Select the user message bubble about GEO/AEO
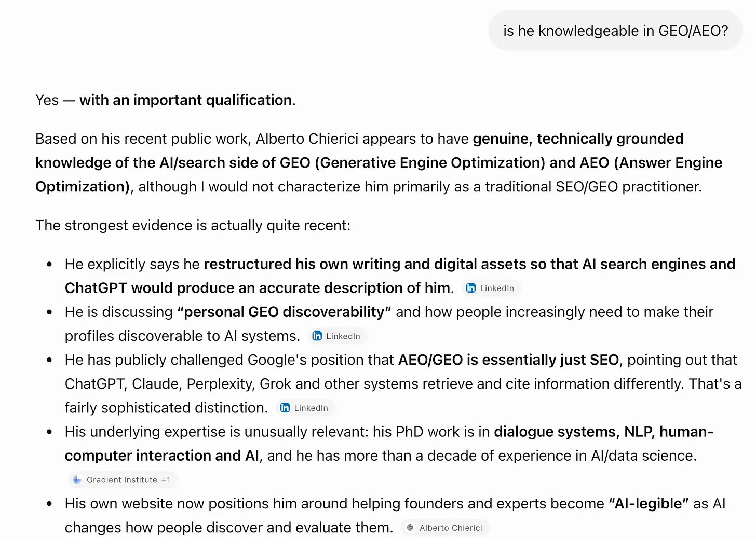The height and width of the screenshot is (538, 756). (x=615, y=31)
